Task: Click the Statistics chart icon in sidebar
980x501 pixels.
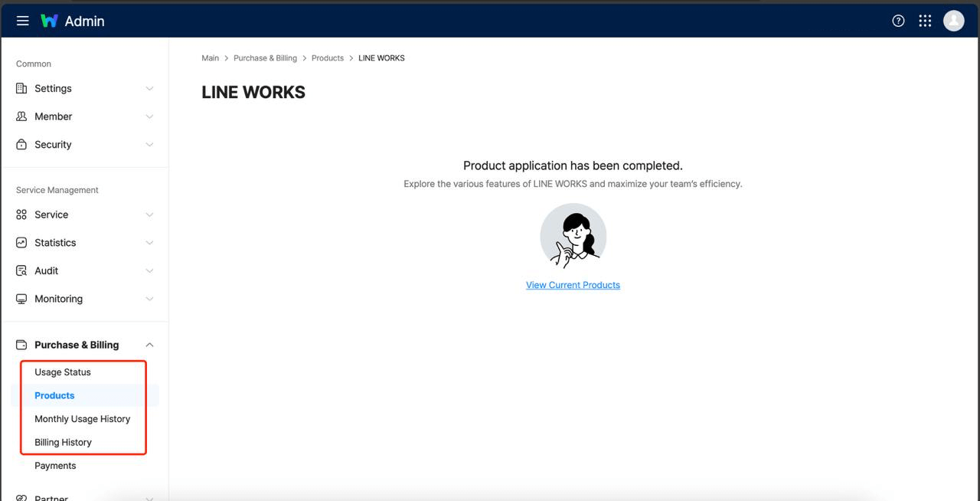Action: click(x=21, y=243)
